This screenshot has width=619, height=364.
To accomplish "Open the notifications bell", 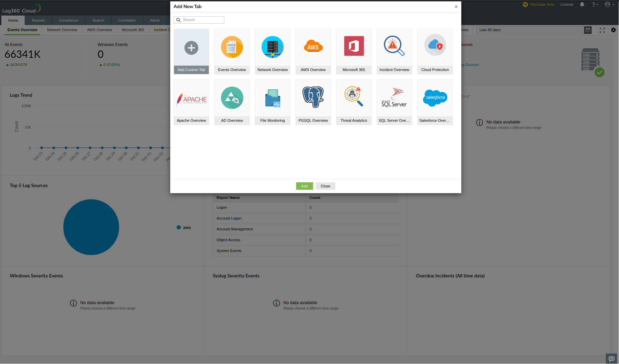I will (x=582, y=5).
